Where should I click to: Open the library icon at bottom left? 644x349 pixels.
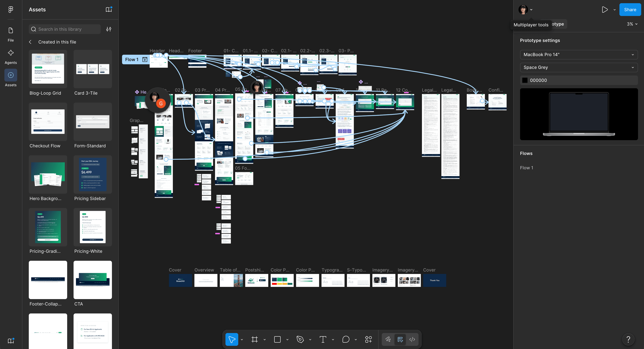tap(11, 341)
